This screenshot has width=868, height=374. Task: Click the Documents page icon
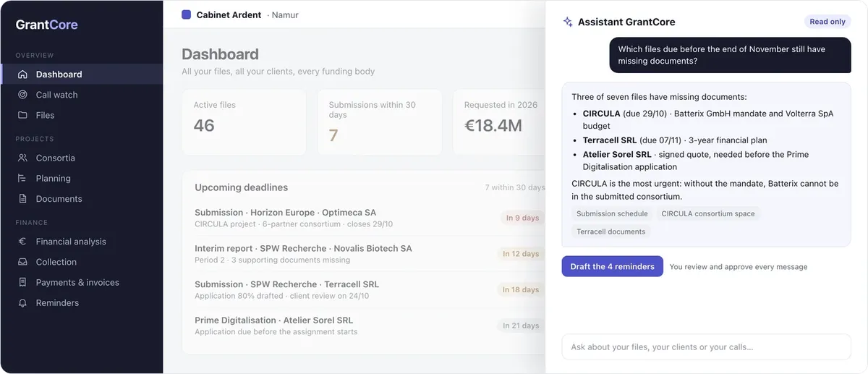[22, 199]
